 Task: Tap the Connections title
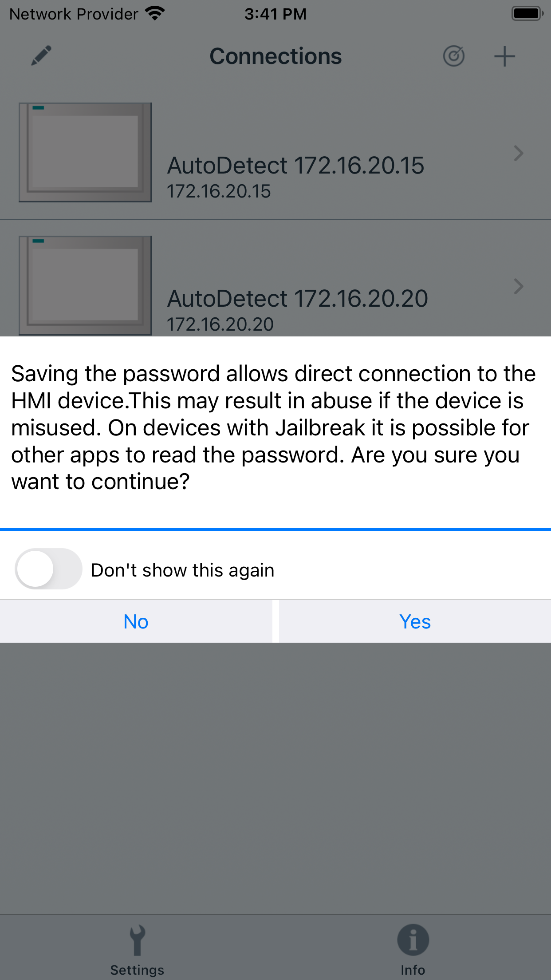pyautogui.click(x=275, y=56)
